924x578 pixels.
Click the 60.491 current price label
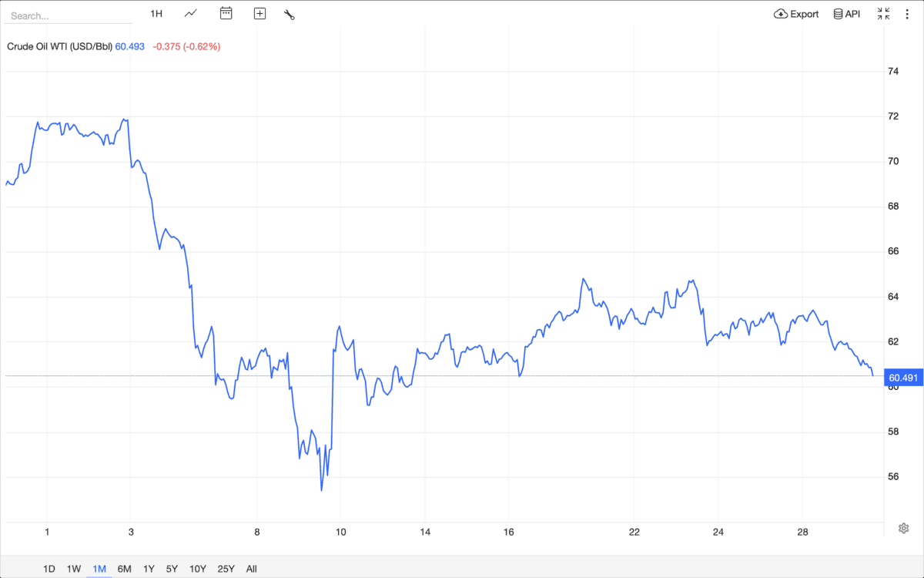pos(903,378)
